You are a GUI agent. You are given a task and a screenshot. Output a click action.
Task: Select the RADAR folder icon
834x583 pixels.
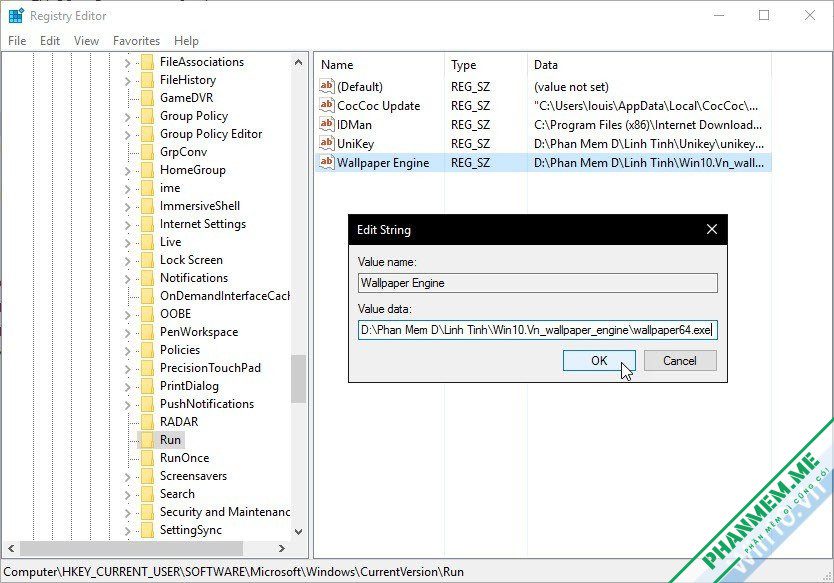point(147,422)
